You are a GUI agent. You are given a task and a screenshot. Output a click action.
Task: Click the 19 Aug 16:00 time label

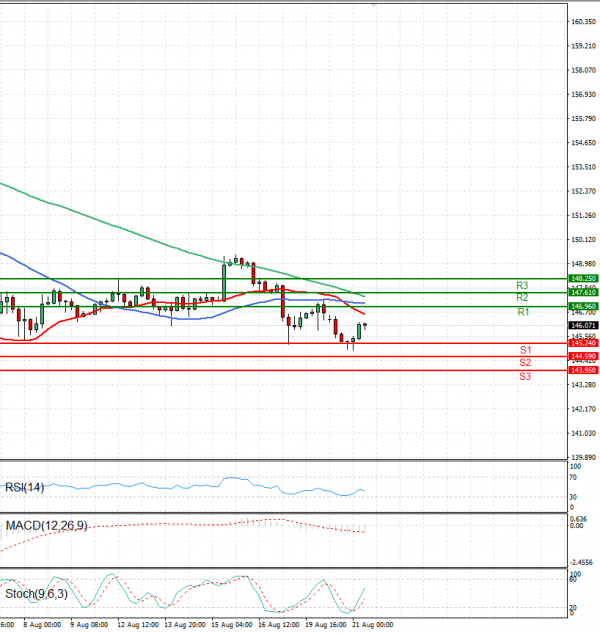click(x=326, y=625)
